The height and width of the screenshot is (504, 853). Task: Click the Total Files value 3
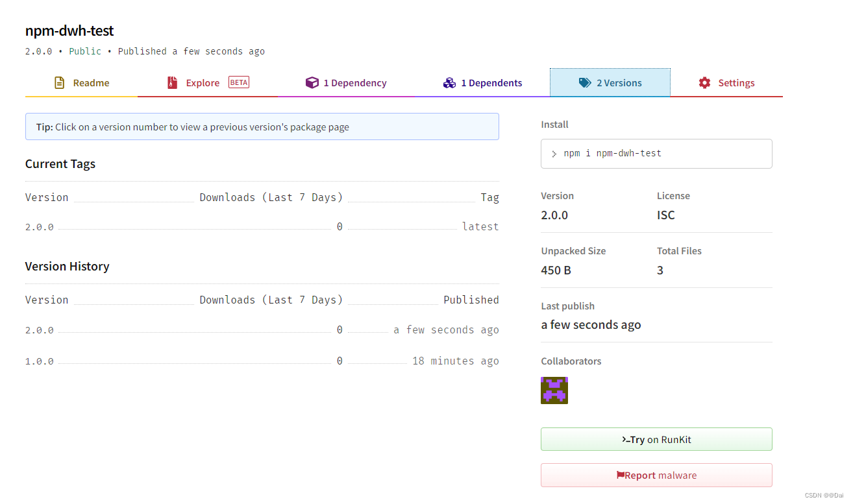tap(660, 270)
